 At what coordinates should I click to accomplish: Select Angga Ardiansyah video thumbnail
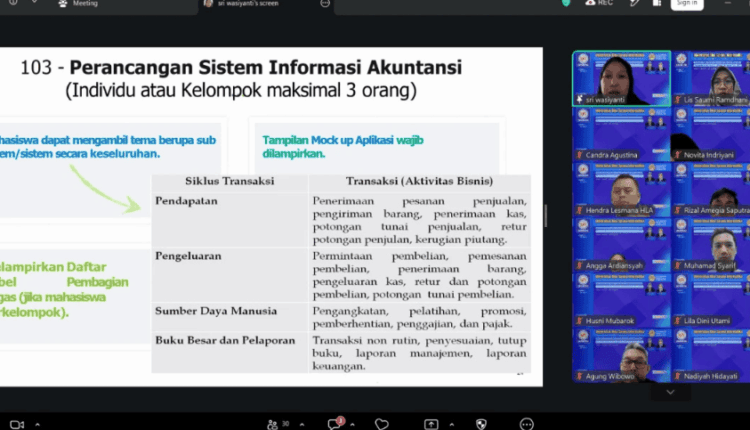[622, 244]
